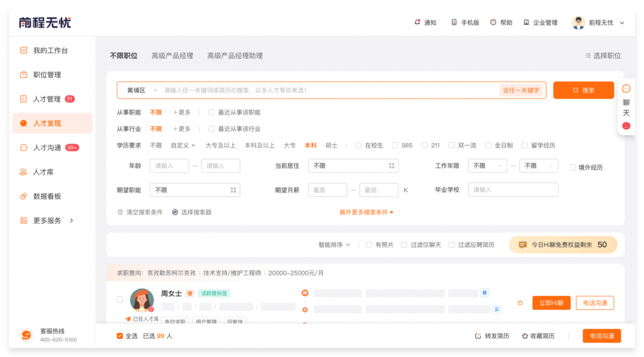Check the 双一流 option
Screen dimensions: 644x357
tap(451, 146)
